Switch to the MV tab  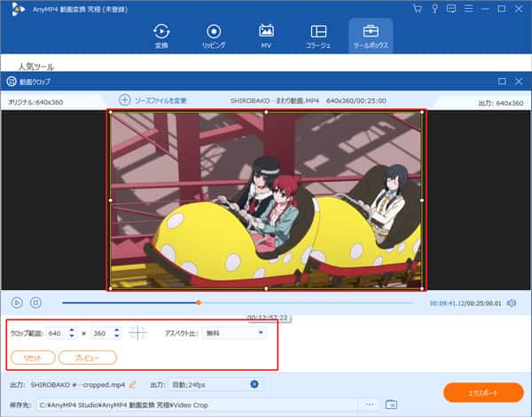(266, 35)
